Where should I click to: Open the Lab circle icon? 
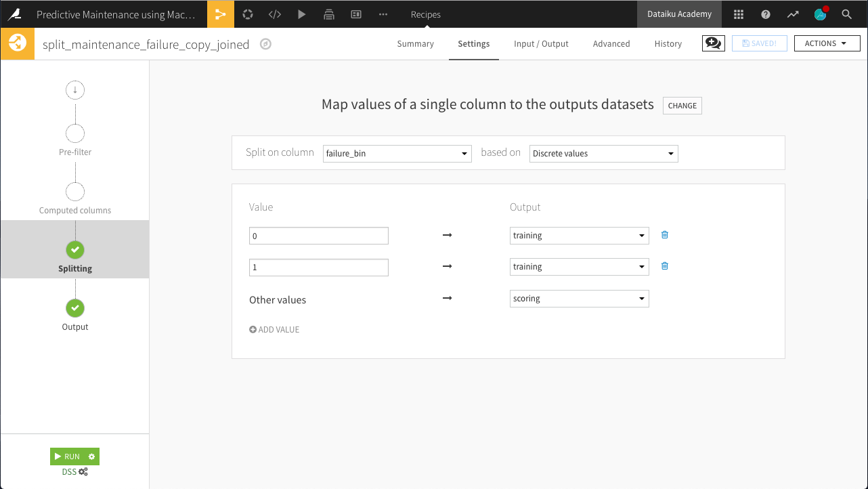click(248, 14)
